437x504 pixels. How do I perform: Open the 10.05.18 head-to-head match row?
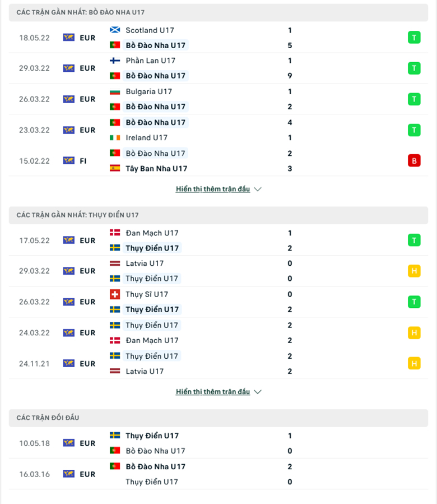pos(218,443)
